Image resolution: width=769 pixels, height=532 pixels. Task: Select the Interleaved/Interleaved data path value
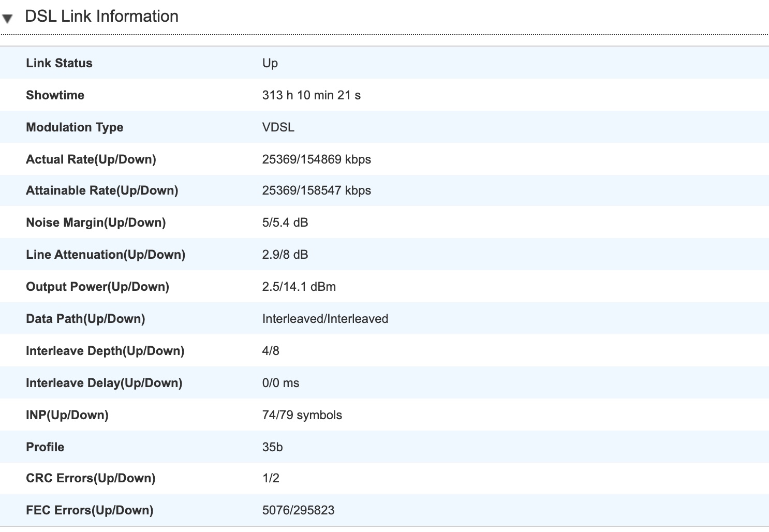tap(325, 319)
